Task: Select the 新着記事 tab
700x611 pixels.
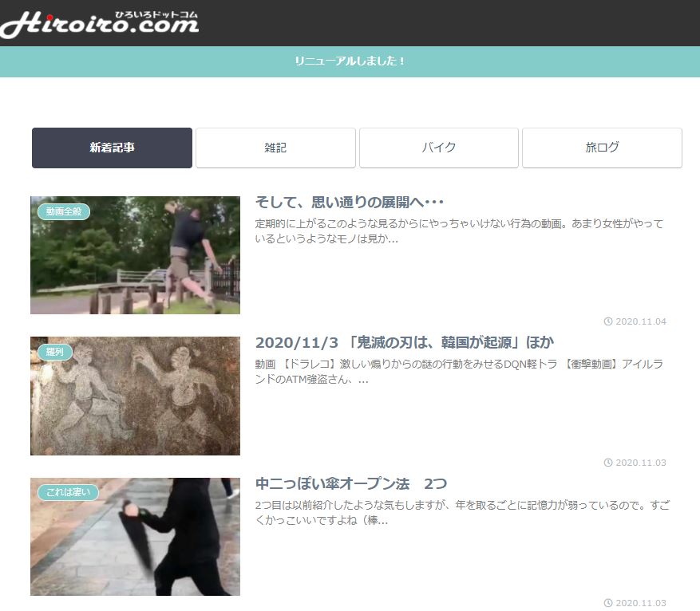Action: 112,148
